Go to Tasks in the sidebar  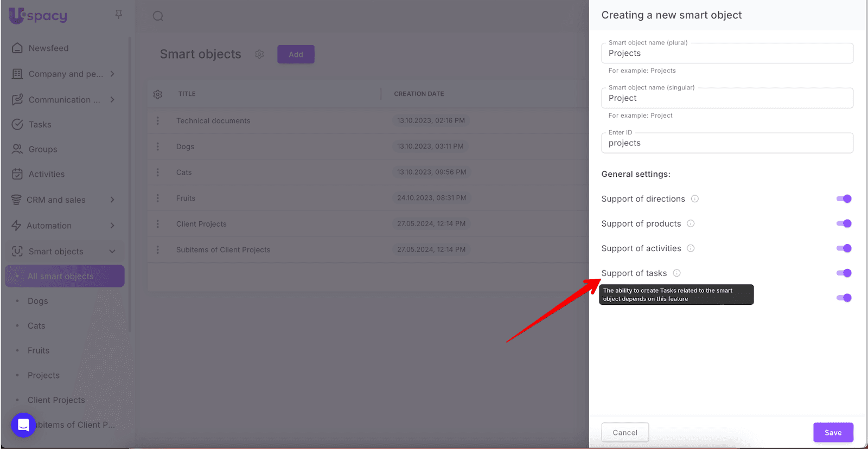coord(40,125)
